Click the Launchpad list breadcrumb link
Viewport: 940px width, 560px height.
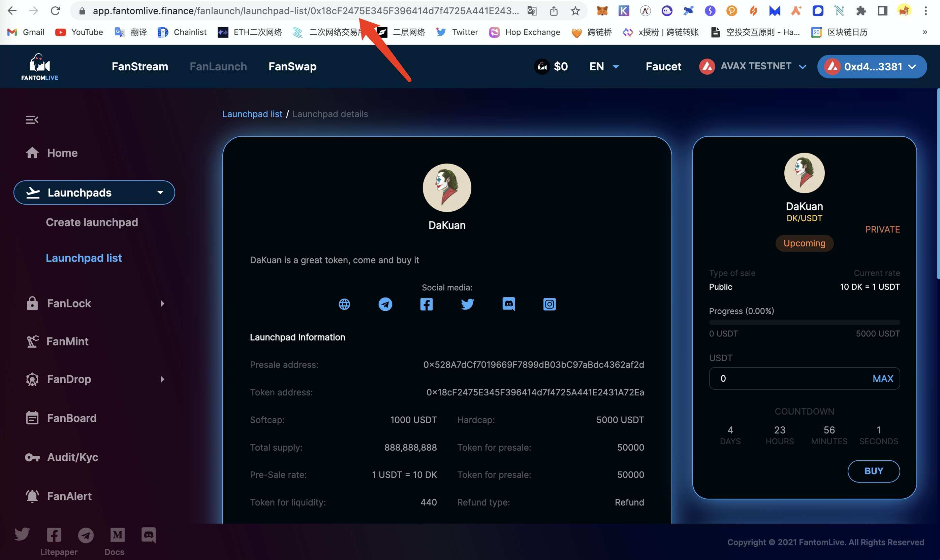click(x=252, y=114)
